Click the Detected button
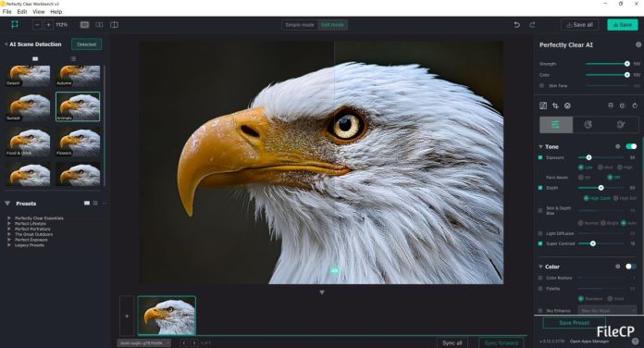Image resolution: width=644 pixels, height=348 pixels. [86, 44]
